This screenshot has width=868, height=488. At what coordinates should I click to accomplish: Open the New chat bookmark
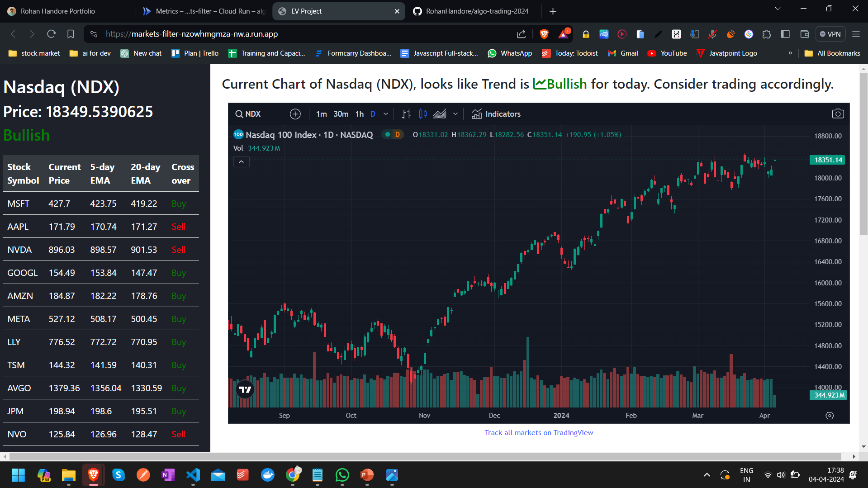pyautogui.click(x=141, y=53)
